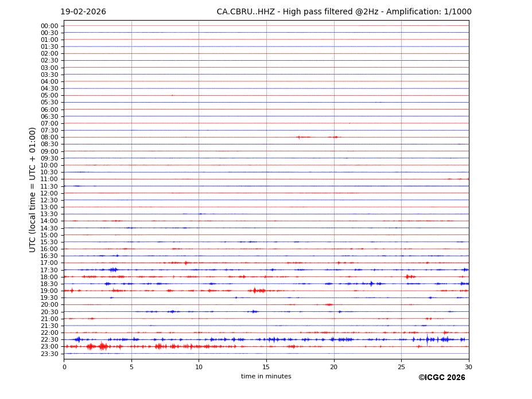Click the chart title CA.CBRU..HHZ
The image size is (532, 399).
[x=344, y=12]
